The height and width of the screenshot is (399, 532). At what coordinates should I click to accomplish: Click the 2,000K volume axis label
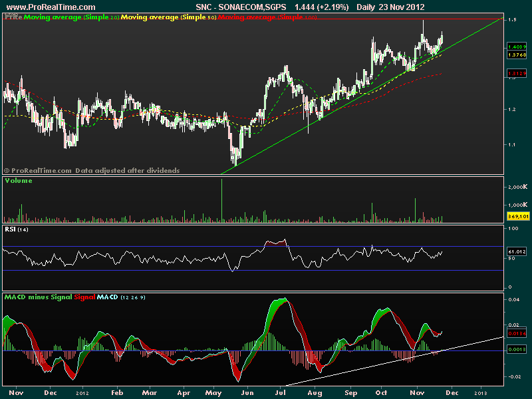pos(518,187)
